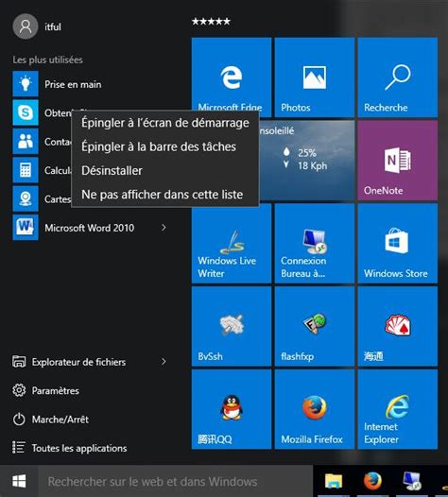This screenshot has height=497, width=448.
Task: Click the itful user avatar
Action: pos(26,26)
